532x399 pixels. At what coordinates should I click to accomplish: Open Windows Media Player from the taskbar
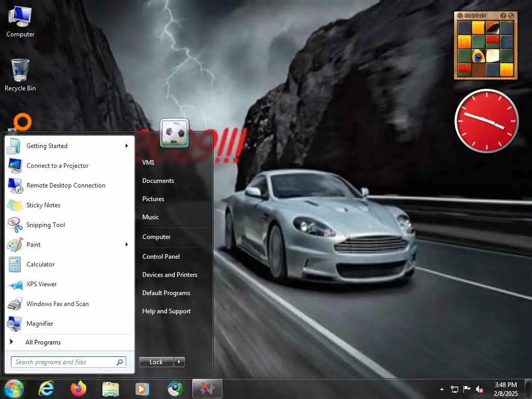142,389
